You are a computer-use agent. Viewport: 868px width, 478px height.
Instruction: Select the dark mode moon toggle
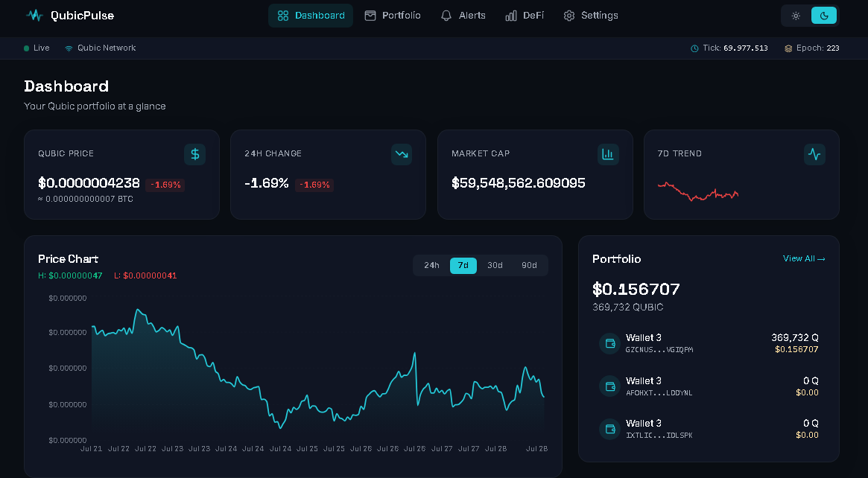point(824,16)
